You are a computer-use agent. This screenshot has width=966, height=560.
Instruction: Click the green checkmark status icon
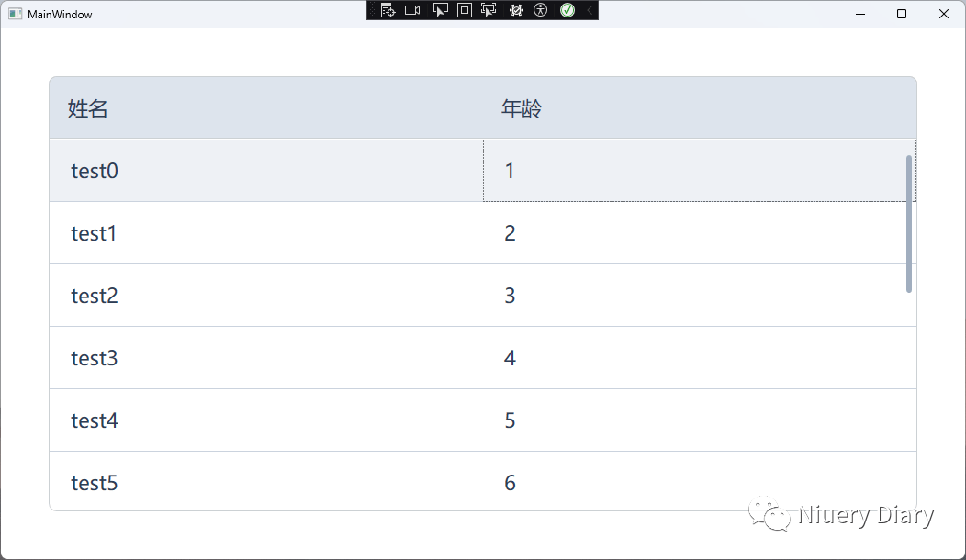pyautogui.click(x=567, y=10)
